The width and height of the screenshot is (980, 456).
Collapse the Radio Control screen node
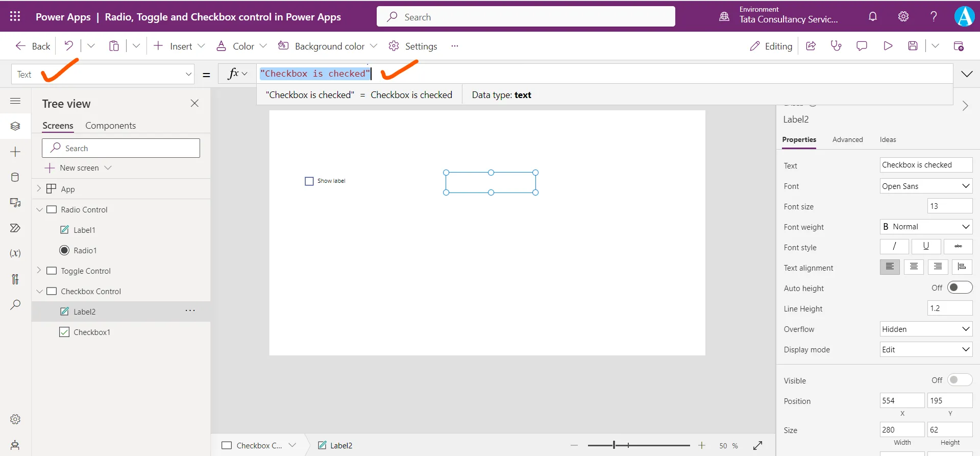pos(39,209)
